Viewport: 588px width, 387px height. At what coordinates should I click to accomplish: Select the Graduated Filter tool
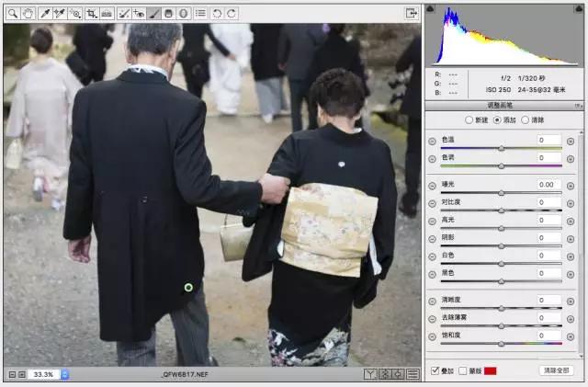tap(169, 14)
